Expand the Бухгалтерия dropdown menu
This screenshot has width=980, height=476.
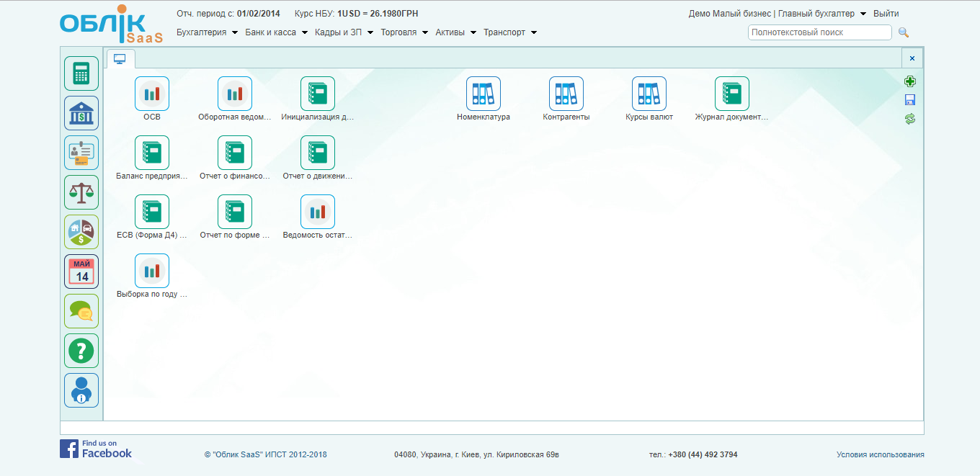click(x=207, y=32)
